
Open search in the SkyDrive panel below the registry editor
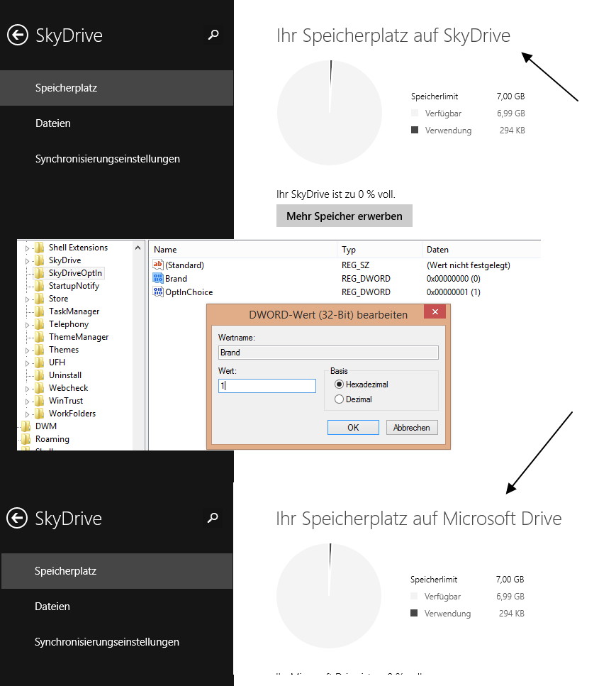click(213, 518)
